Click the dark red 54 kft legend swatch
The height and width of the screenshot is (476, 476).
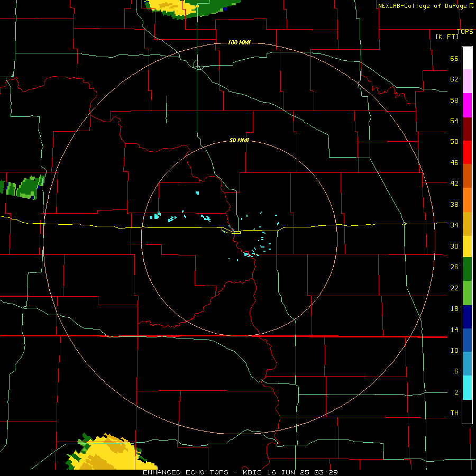click(x=467, y=130)
